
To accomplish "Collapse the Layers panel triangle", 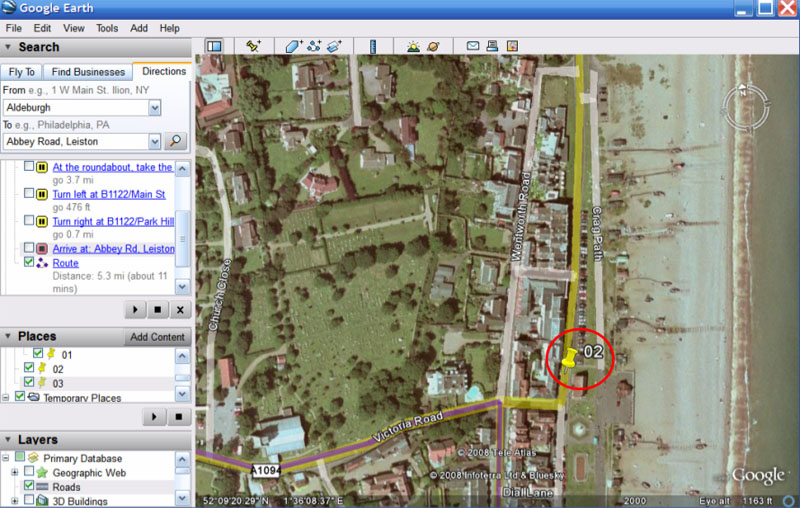I will click(x=8, y=439).
